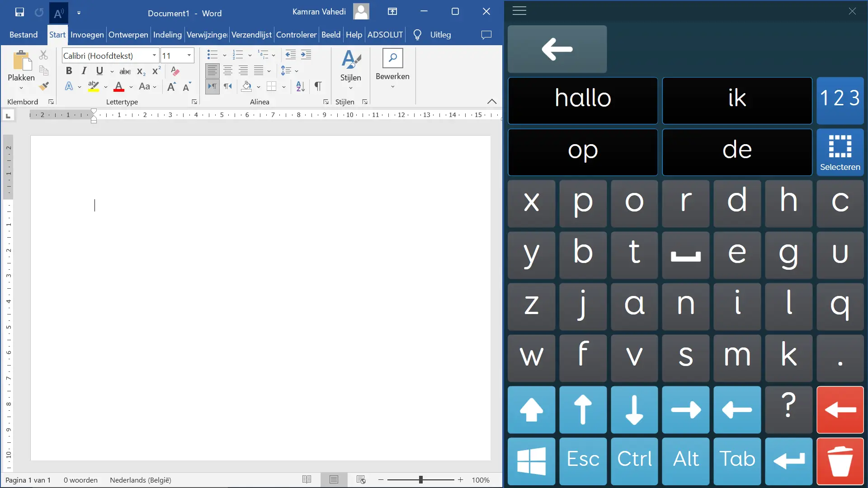868x488 pixels.
Task: Click the Nederlands (België) language indicator
Action: [x=141, y=480]
